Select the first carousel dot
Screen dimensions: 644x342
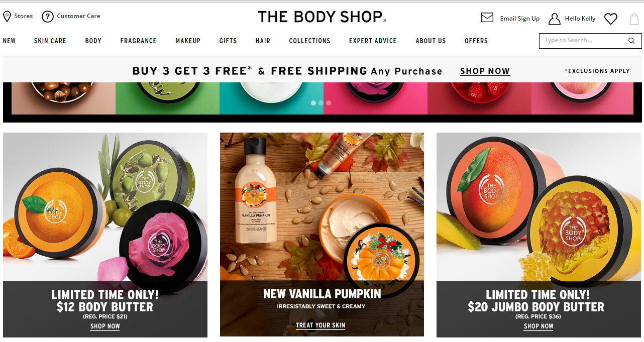pyautogui.click(x=313, y=103)
